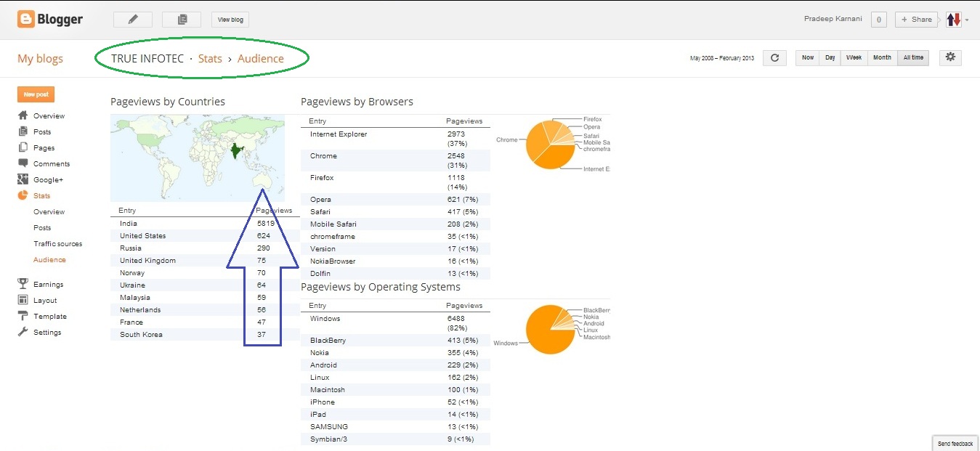Click the pencil new post icon button
The image size is (980, 451).
[x=133, y=20]
